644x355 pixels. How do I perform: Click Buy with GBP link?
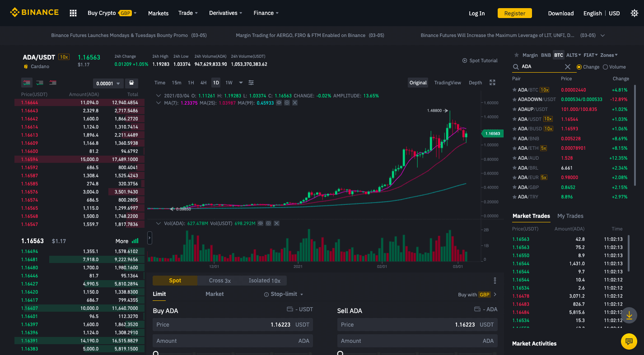point(477,295)
